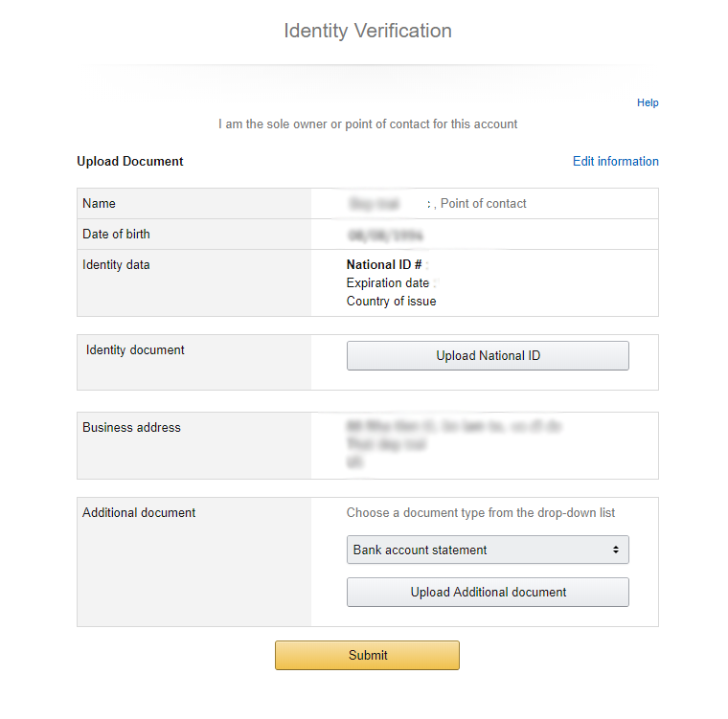728x719 pixels.
Task: Click the Edit information link
Action: [x=615, y=161]
